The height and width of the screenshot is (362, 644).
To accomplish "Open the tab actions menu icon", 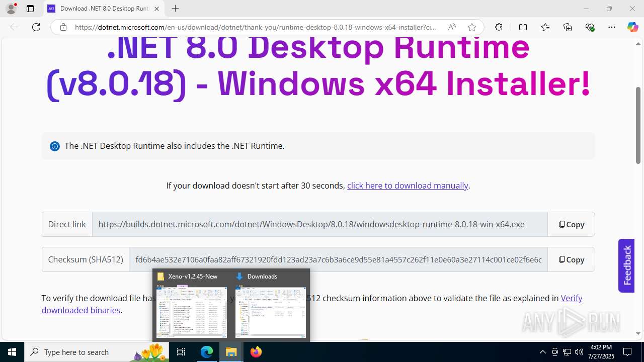I will pos(30,9).
